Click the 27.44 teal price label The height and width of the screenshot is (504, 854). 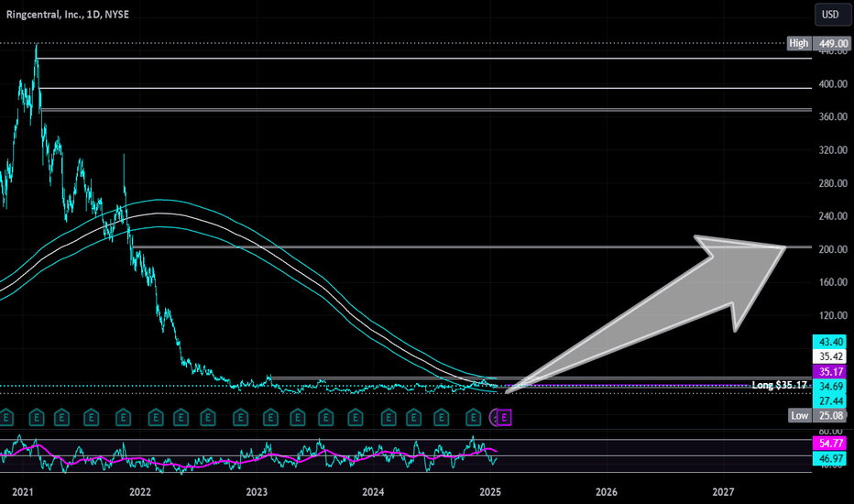point(830,401)
